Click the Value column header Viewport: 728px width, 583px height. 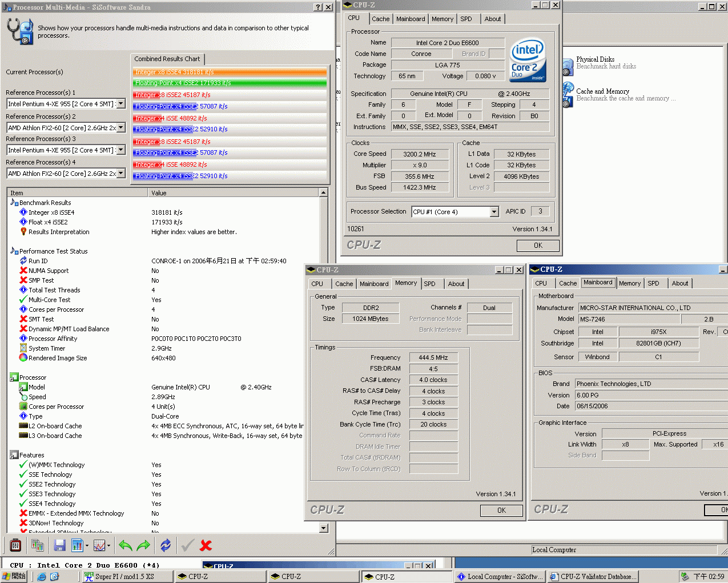click(233, 193)
